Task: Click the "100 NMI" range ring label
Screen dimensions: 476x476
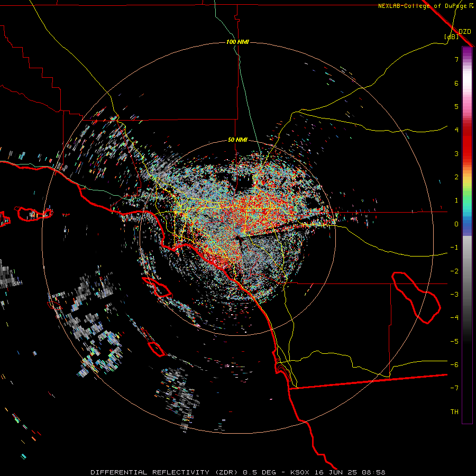Action: coord(237,42)
